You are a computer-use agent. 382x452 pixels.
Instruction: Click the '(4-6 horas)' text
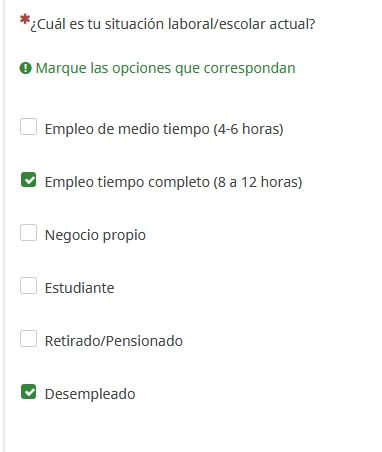click(x=248, y=129)
